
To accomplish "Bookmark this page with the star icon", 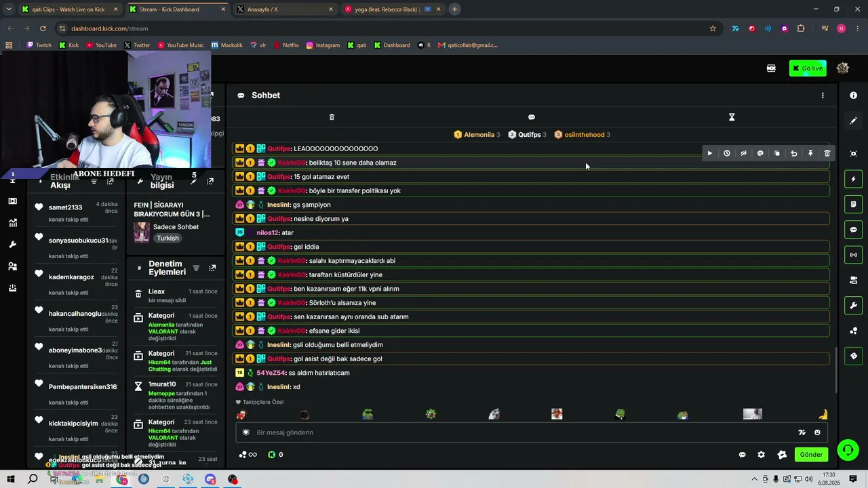I will pyautogui.click(x=713, y=28).
